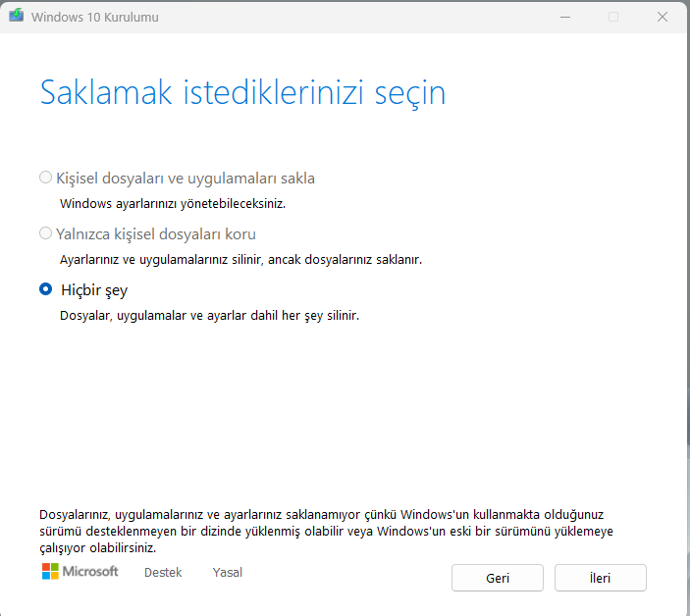
Task: Click text 'Ayarlarınız ve uygulamalarınız silinir, ancak dosyalarınız saklanır.'
Action: click(x=240, y=260)
